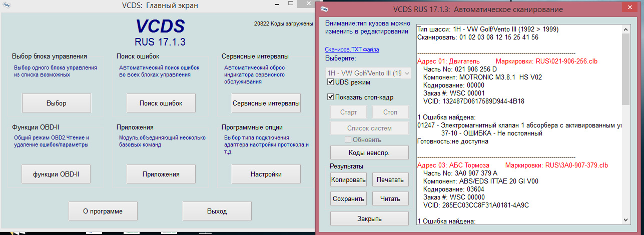
Task: Click Список систем button
Action: click(x=369, y=128)
